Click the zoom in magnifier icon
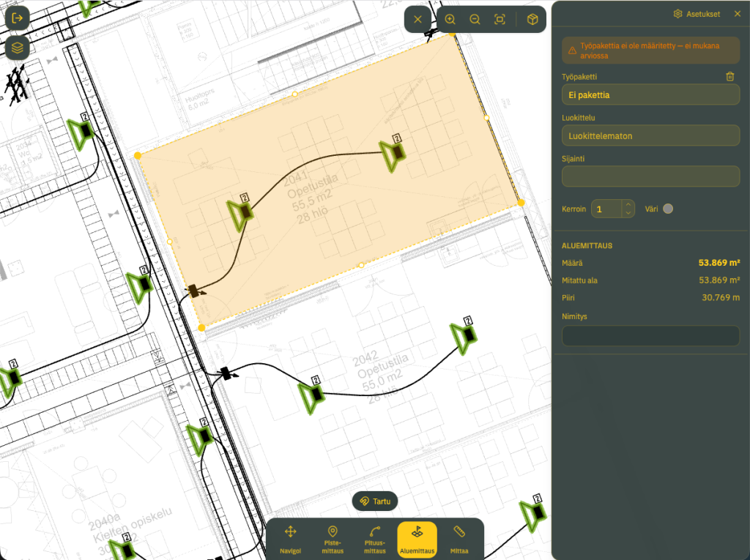This screenshot has width=750, height=560. point(450,19)
